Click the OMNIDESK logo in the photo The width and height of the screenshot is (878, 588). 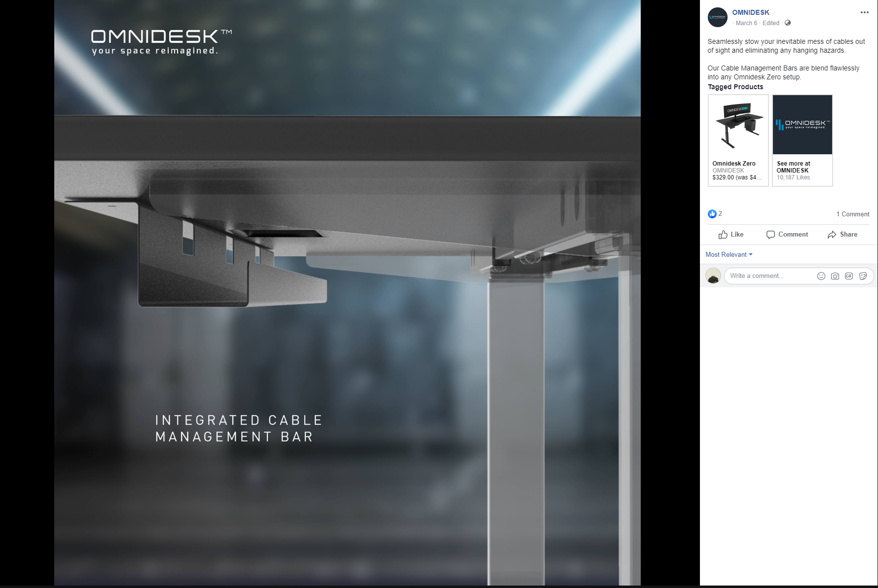pyautogui.click(x=161, y=42)
